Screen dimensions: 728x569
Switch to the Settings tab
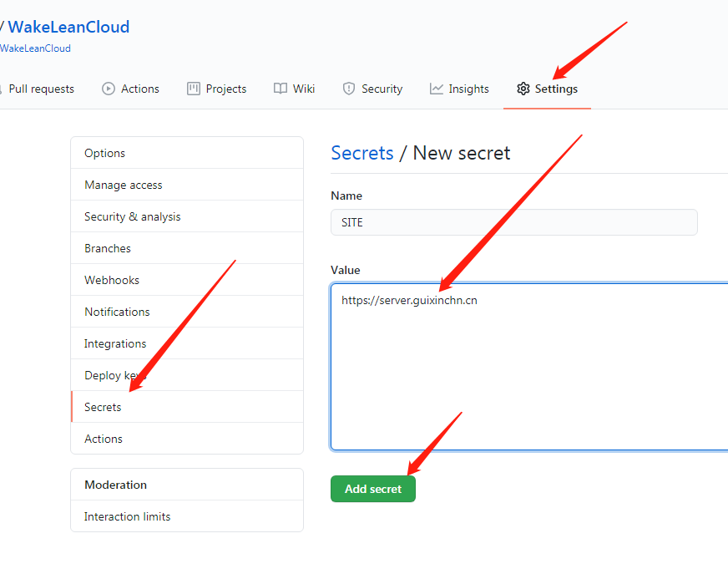tap(555, 89)
